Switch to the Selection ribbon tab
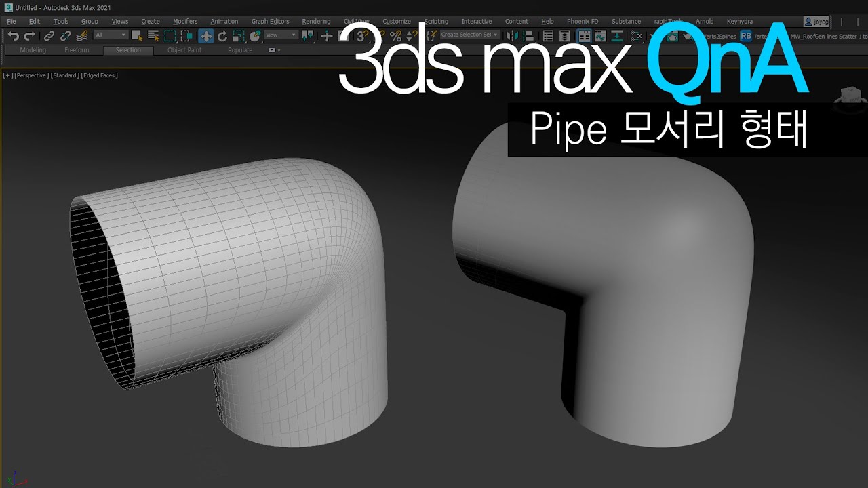The height and width of the screenshot is (488, 868). point(128,50)
